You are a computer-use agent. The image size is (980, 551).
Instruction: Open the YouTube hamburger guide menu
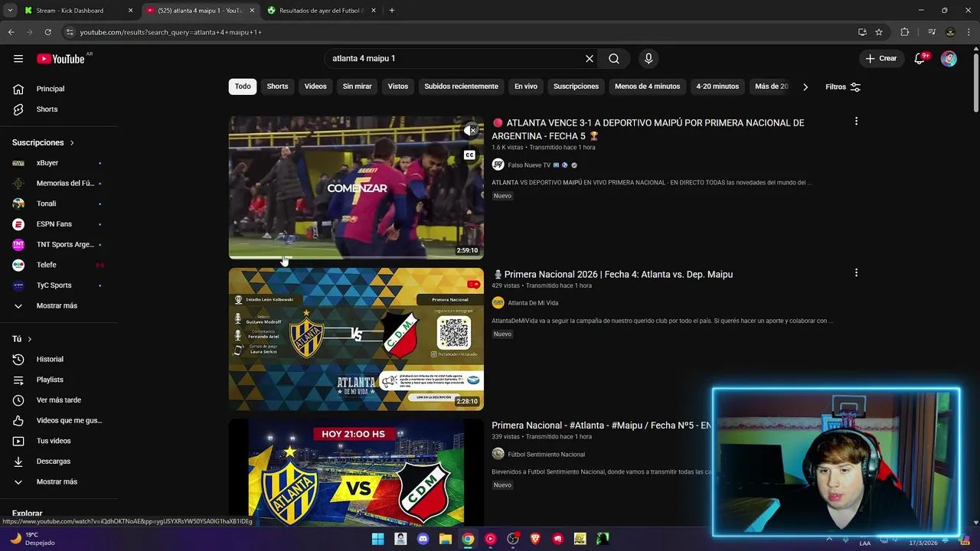[x=18, y=59]
